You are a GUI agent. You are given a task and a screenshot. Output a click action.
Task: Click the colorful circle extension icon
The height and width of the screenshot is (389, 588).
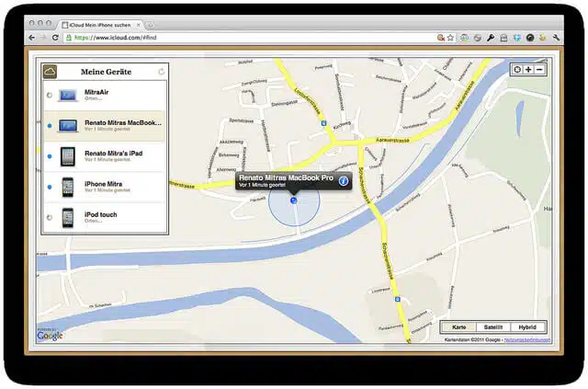464,38
